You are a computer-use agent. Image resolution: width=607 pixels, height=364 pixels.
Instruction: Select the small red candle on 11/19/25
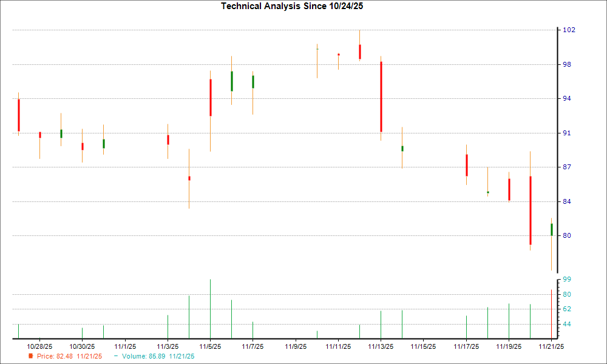(509, 188)
